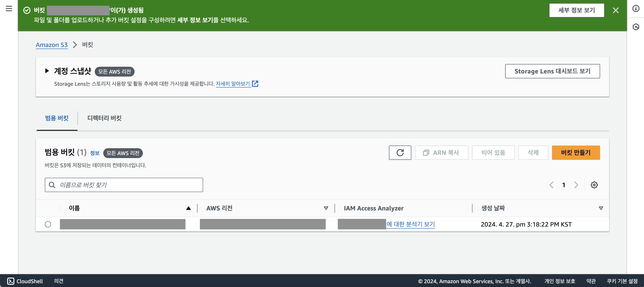This screenshot has height=287, width=644.
Task: Select the bucket row radio button
Action: click(x=48, y=224)
